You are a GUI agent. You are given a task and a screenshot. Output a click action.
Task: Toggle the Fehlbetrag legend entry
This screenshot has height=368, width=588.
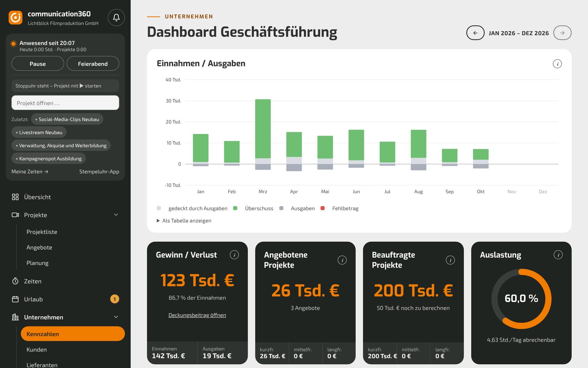click(x=340, y=208)
